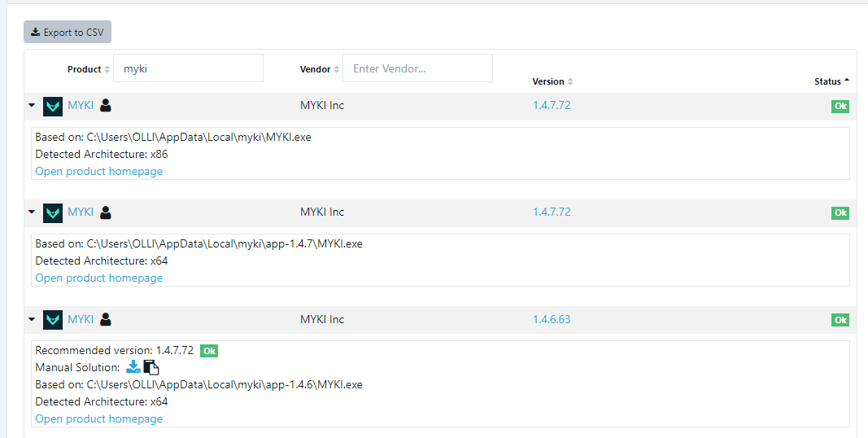This screenshot has height=438, width=868.
Task: Sort by the Product column header
Action: tap(89, 69)
